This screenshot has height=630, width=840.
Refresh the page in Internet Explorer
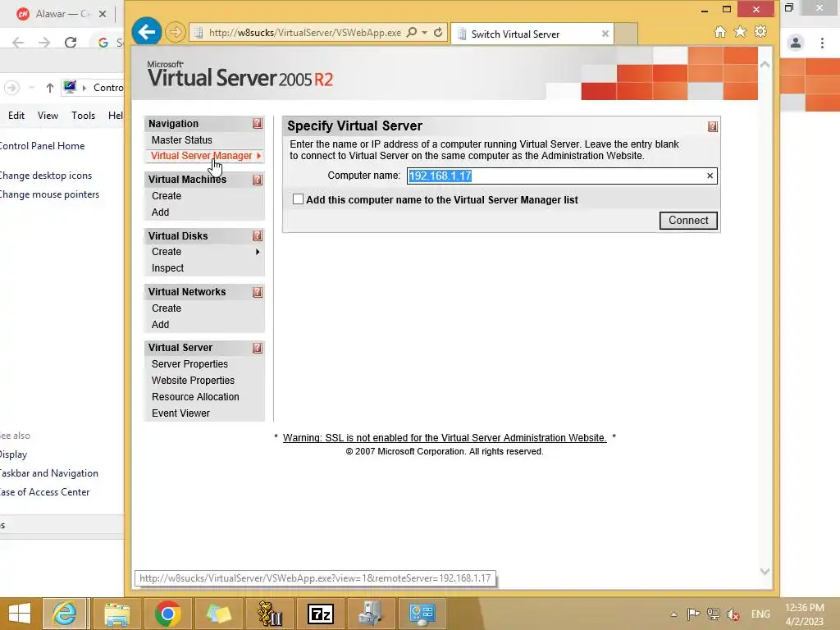[x=438, y=32]
